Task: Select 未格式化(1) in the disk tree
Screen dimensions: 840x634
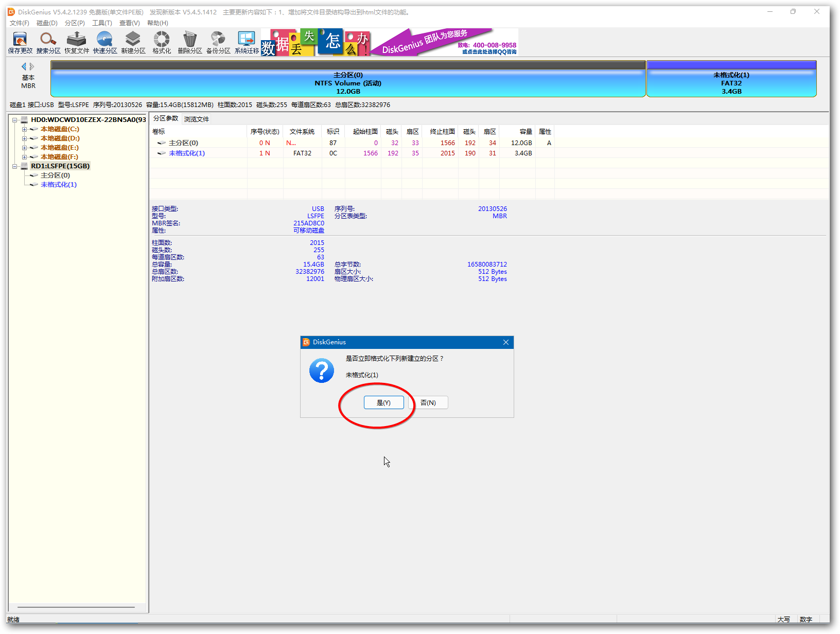Action: pos(59,185)
